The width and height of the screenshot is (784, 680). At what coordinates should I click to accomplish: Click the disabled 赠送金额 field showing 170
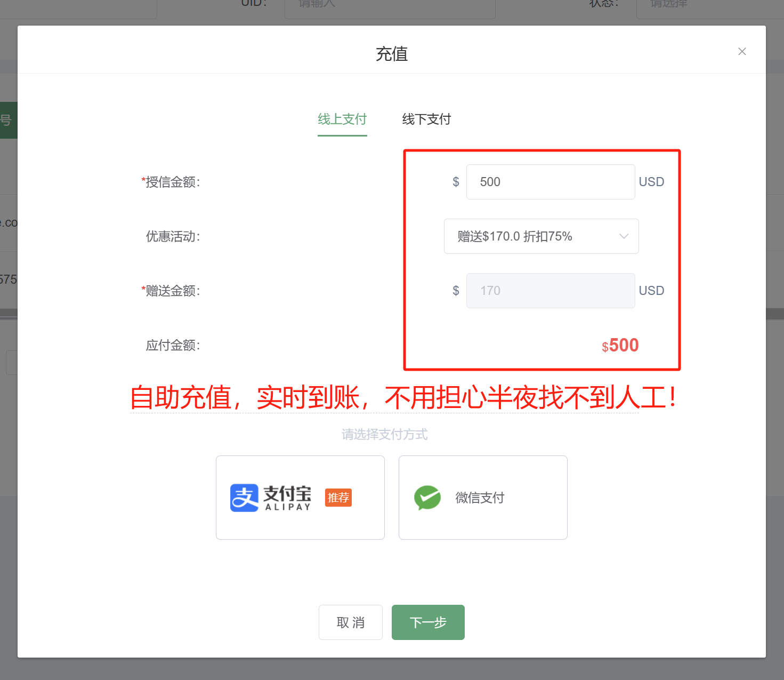tap(550, 291)
